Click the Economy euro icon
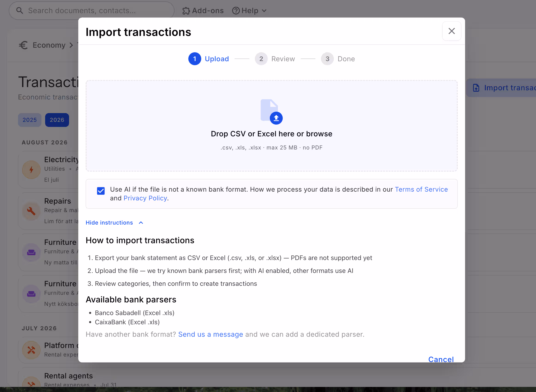The height and width of the screenshot is (392, 536). click(x=23, y=45)
